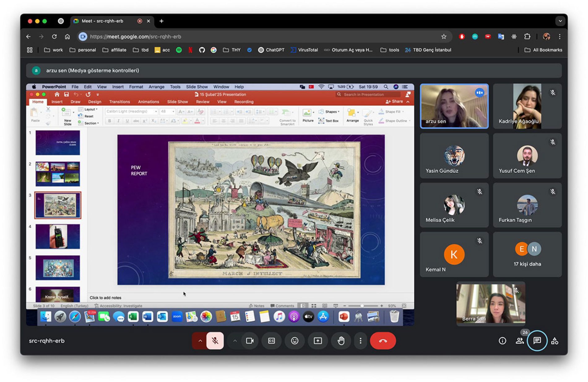The width and height of the screenshot is (588, 382).
Task: Show the participants list icon
Action: [x=519, y=341]
